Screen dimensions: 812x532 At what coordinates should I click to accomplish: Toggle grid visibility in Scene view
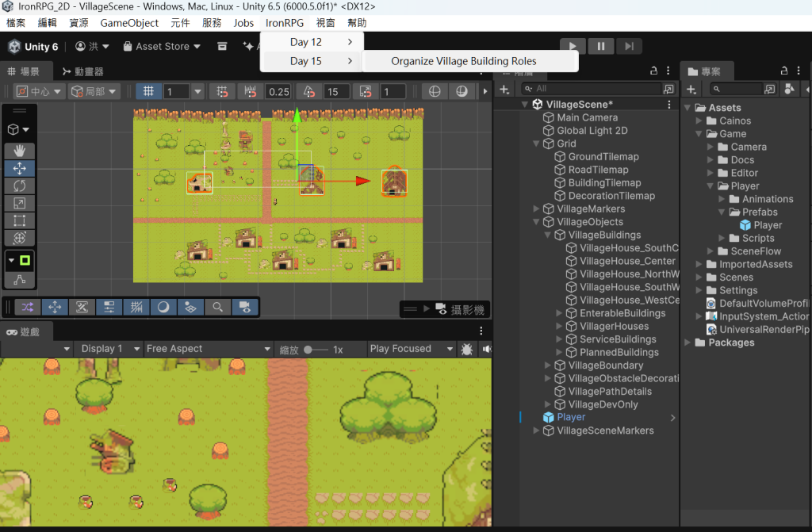(x=148, y=92)
